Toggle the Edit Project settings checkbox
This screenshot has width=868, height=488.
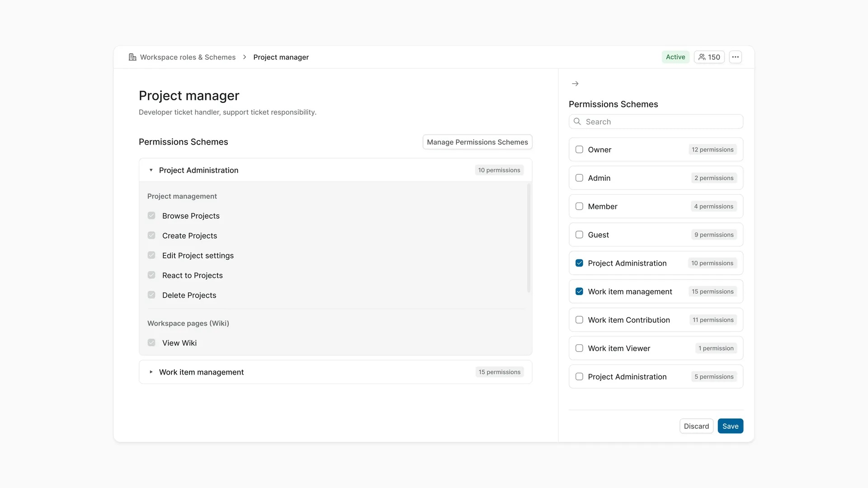click(x=151, y=255)
